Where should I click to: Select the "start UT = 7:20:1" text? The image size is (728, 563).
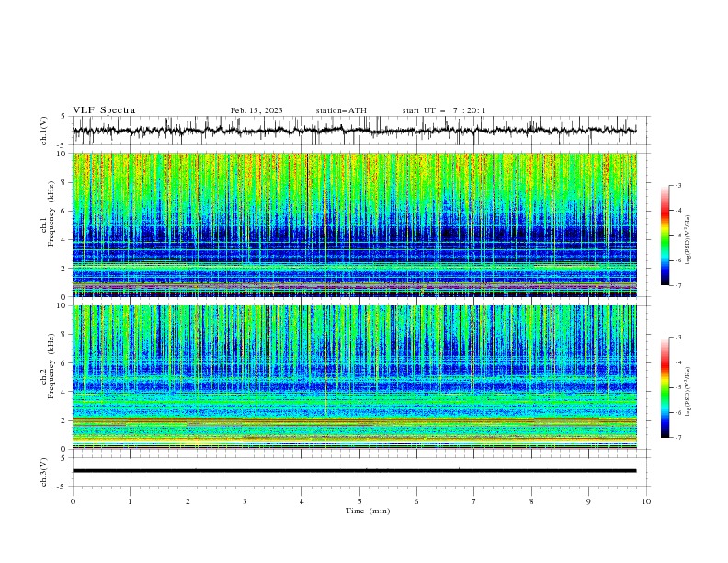tap(444, 110)
